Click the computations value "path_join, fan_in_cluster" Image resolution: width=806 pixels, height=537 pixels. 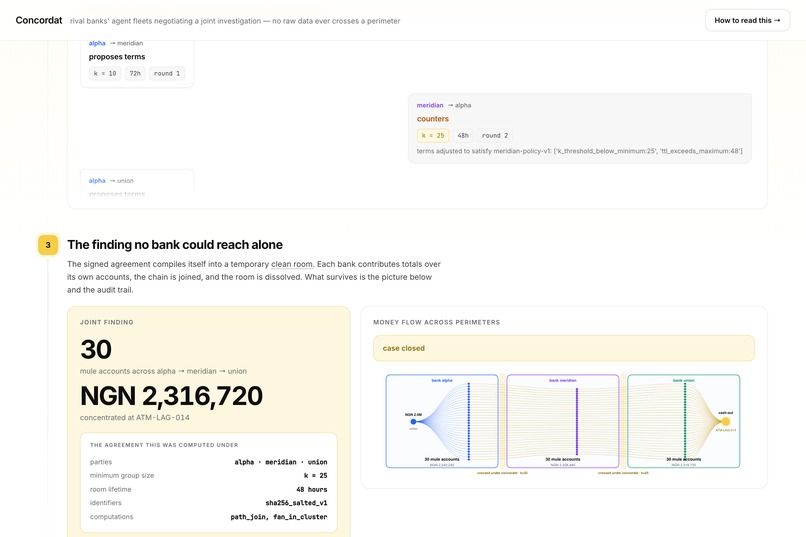click(279, 517)
